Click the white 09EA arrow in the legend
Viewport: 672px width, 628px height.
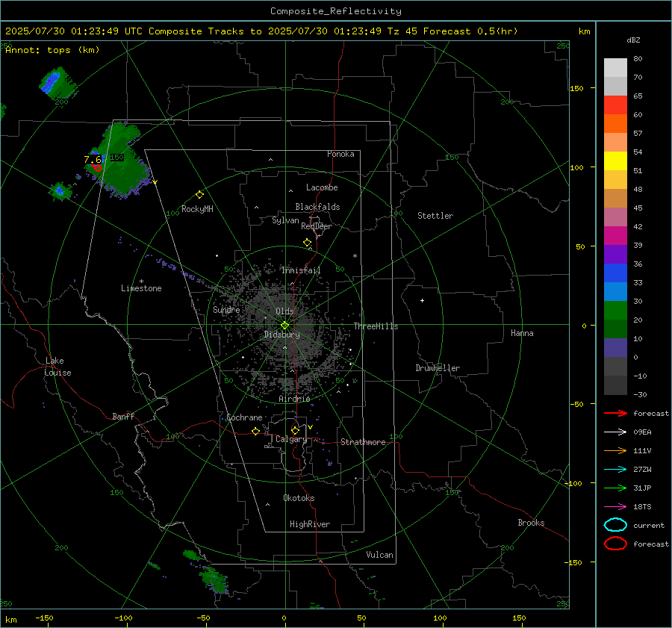click(615, 432)
